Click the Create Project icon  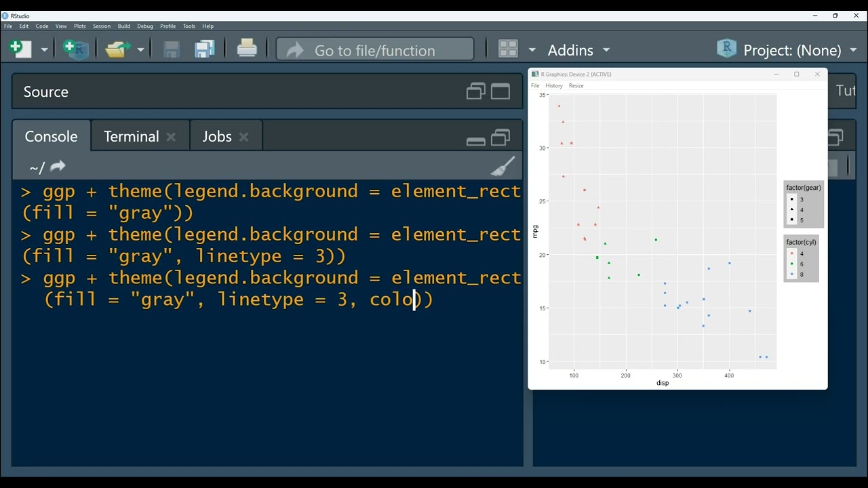pyautogui.click(x=75, y=49)
